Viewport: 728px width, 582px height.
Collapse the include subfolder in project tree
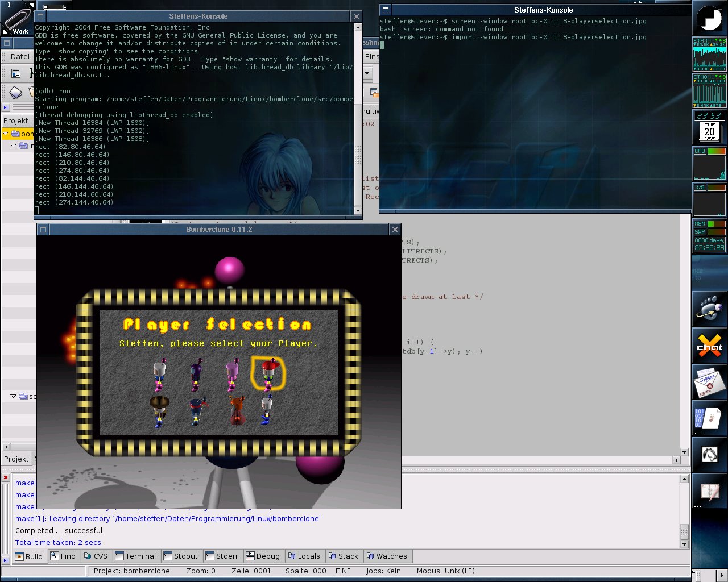pos(14,145)
